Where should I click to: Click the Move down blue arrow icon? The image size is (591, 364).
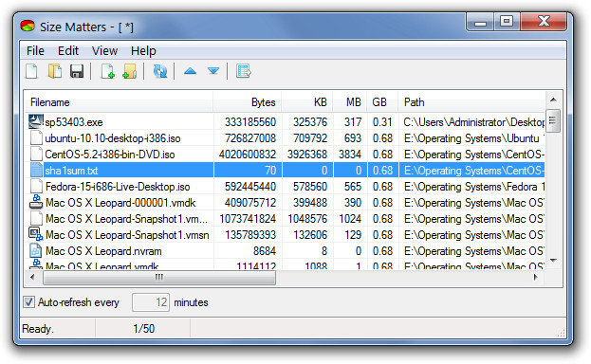(213, 71)
